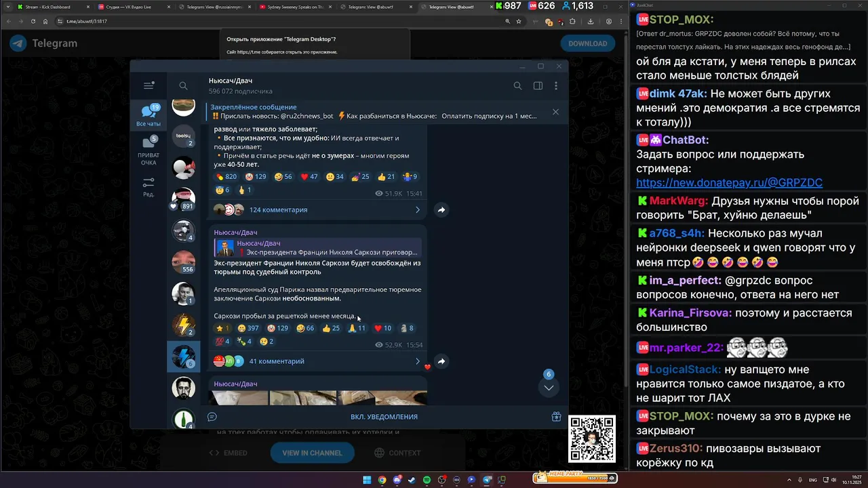Viewport: 868px width, 488px height.
Task: Open Telegram logo link on webpage
Action: 43,43
